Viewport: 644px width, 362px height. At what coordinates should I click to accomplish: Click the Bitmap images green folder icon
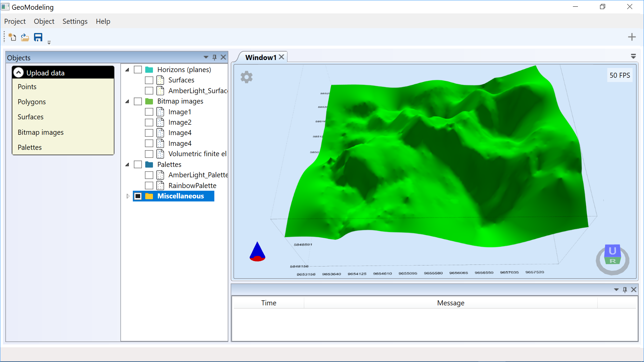149,101
